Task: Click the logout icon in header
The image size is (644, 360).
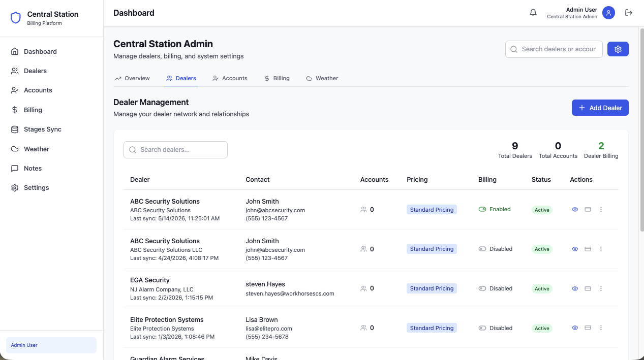Action: click(629, 13)
